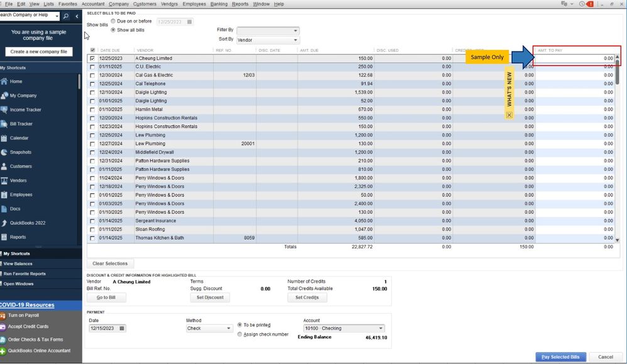The width and height of the screenshot is (627, 364).
Task: Open the Home shortcut icon
Action: tap(4, 82)
